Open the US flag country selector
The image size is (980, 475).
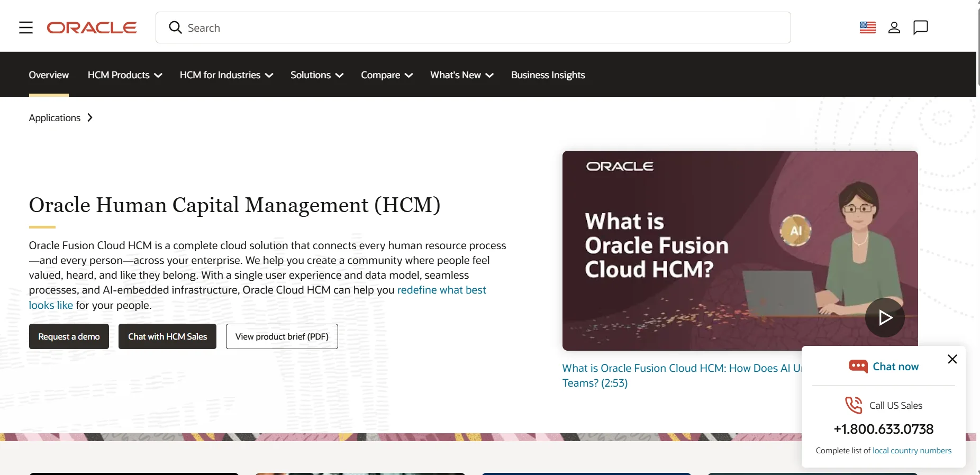[868, 28]
